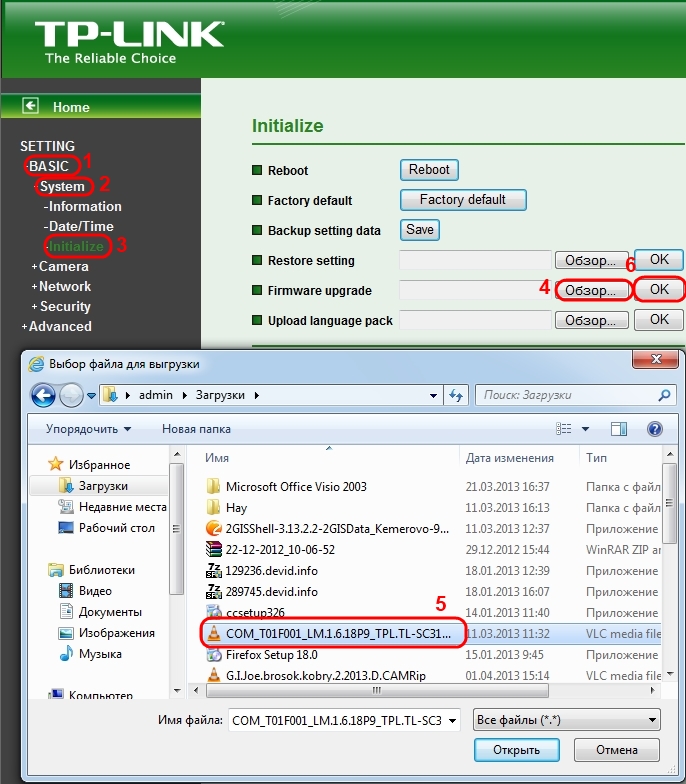Select Загрузки in the navigation pane

click(x=99, y=486)
